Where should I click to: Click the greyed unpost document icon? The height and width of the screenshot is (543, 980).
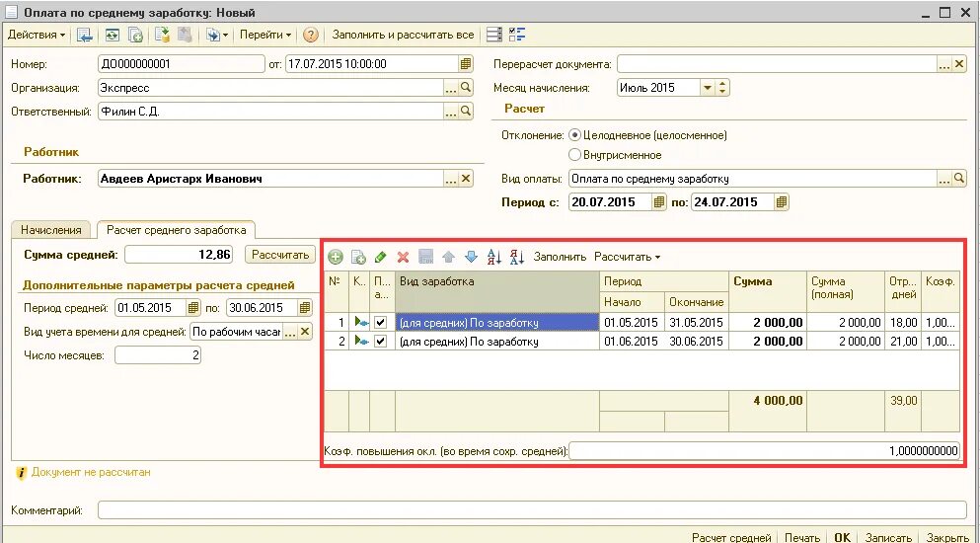[x=185, y=35]
